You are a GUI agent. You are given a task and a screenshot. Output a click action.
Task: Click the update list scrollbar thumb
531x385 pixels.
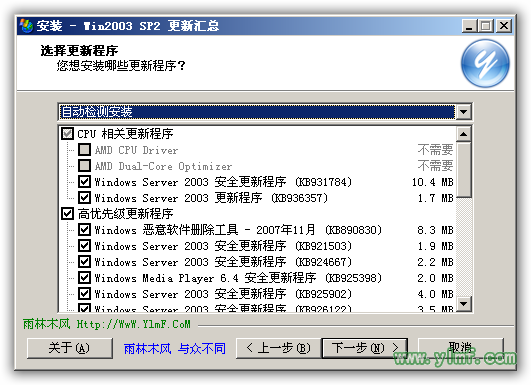click(x=463, y=169)
